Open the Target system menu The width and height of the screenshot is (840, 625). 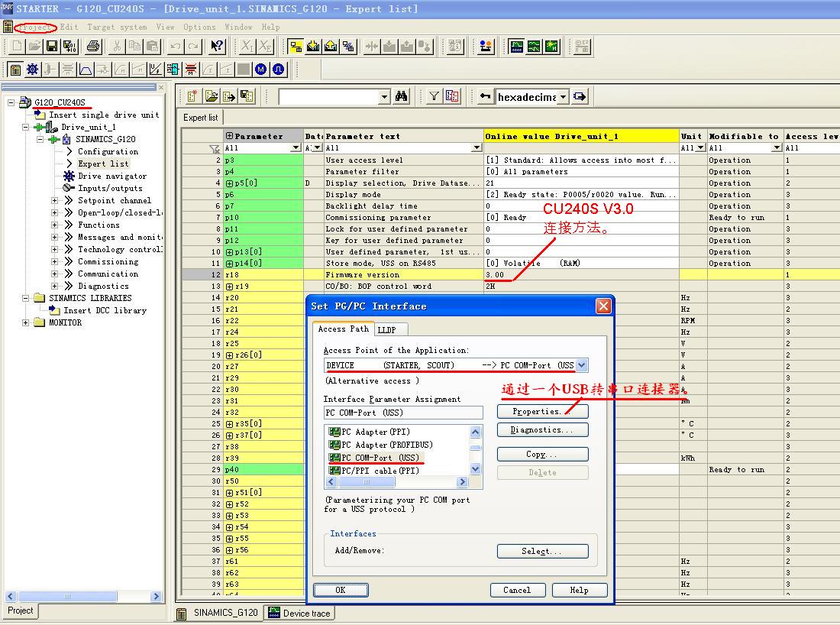coord(117,27)
